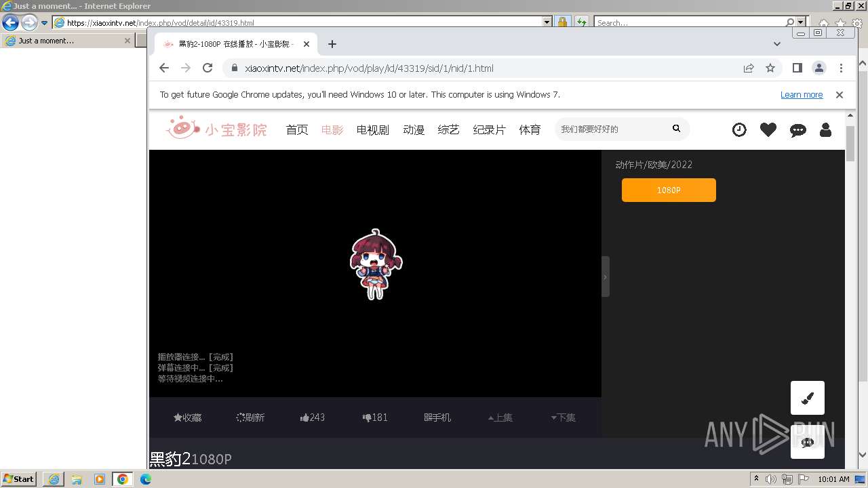The height and width of the screenshot is (488, 868).
Task: Open 首页 navigation item
Action: pos(297,129)
